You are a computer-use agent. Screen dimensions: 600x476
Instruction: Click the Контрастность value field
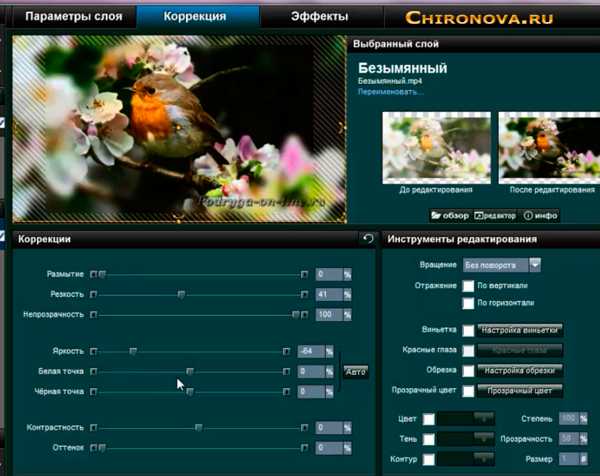point(329,428)
